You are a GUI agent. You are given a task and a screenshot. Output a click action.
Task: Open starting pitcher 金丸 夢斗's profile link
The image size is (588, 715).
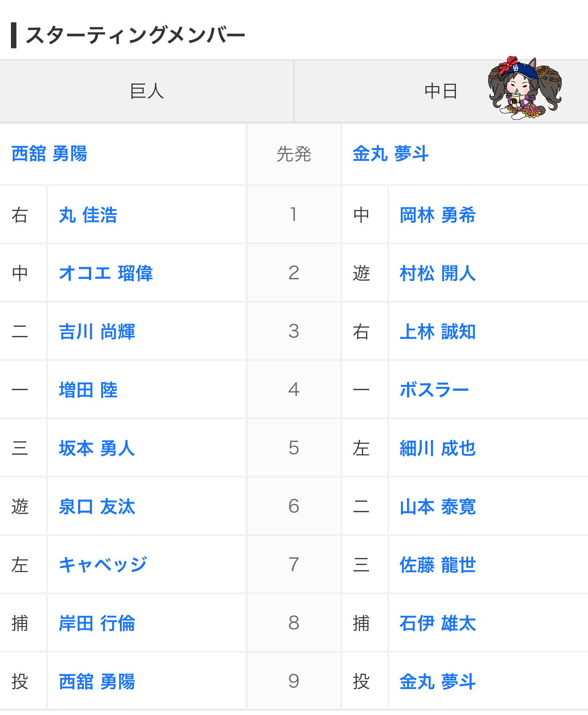coord(391,154)
